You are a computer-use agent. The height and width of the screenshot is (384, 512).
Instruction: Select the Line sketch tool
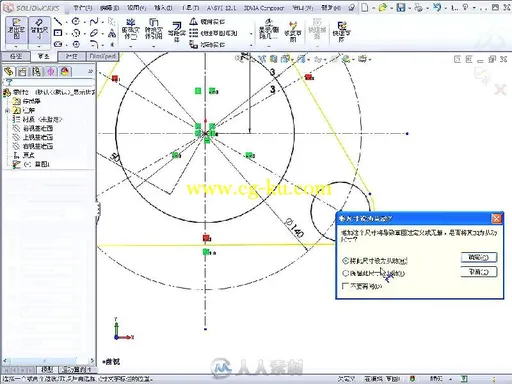(58, 22)
